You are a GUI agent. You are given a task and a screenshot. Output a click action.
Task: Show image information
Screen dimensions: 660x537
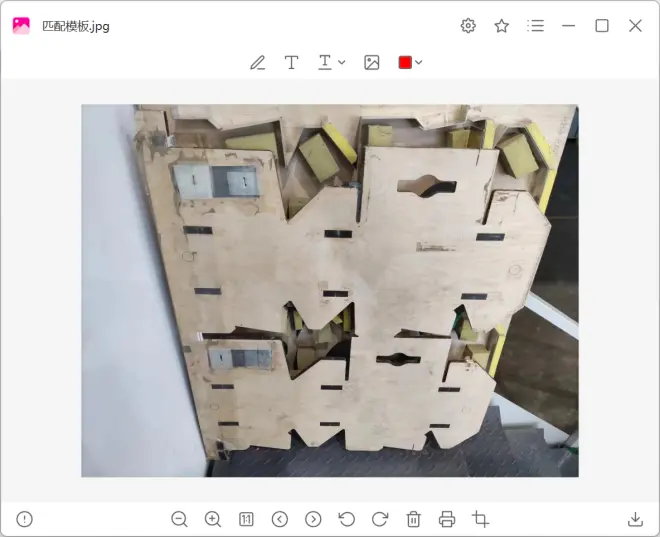point(25,519)
